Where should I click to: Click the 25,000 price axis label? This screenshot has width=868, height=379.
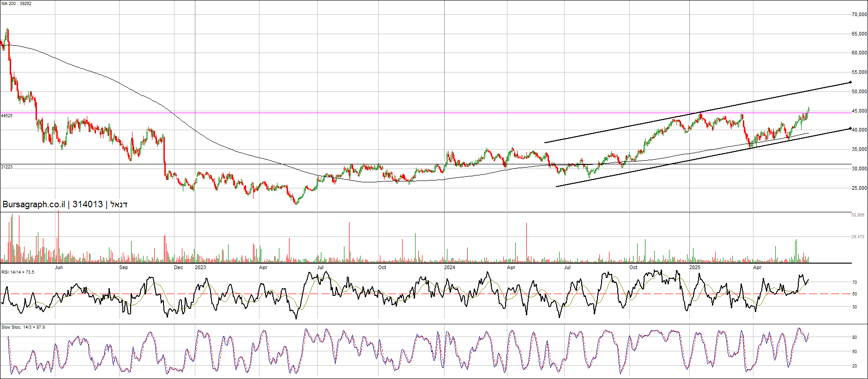click(859, 188)
